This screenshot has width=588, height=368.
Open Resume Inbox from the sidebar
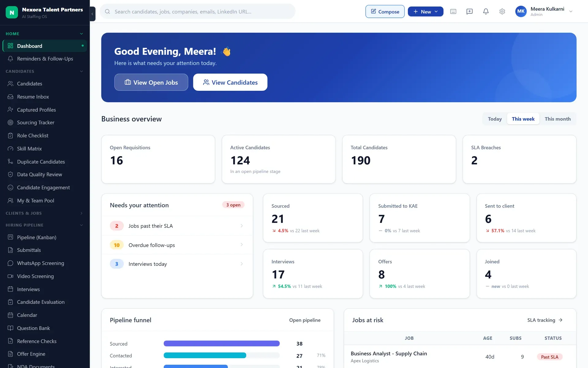45,97
